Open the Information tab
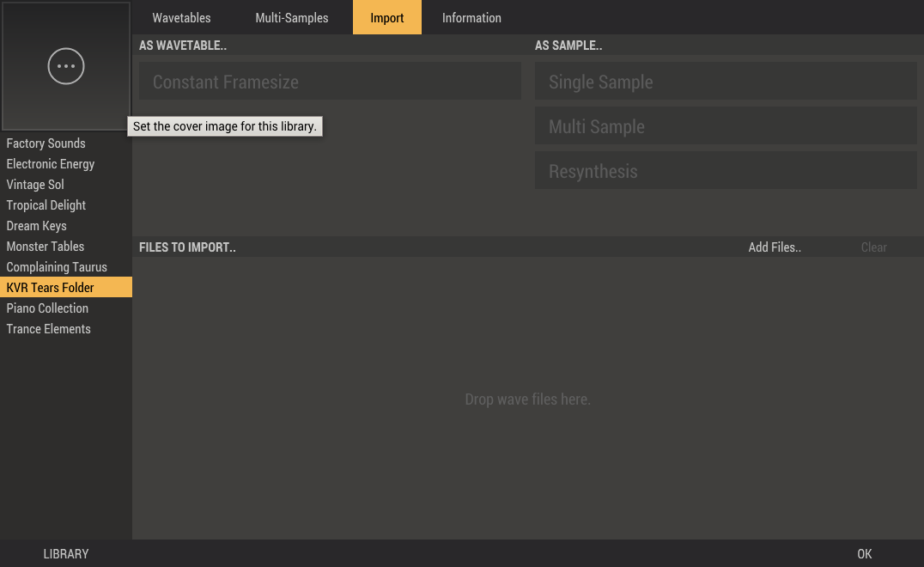The width and height of the screenshot is (924, 567). (x=471, y=17)
